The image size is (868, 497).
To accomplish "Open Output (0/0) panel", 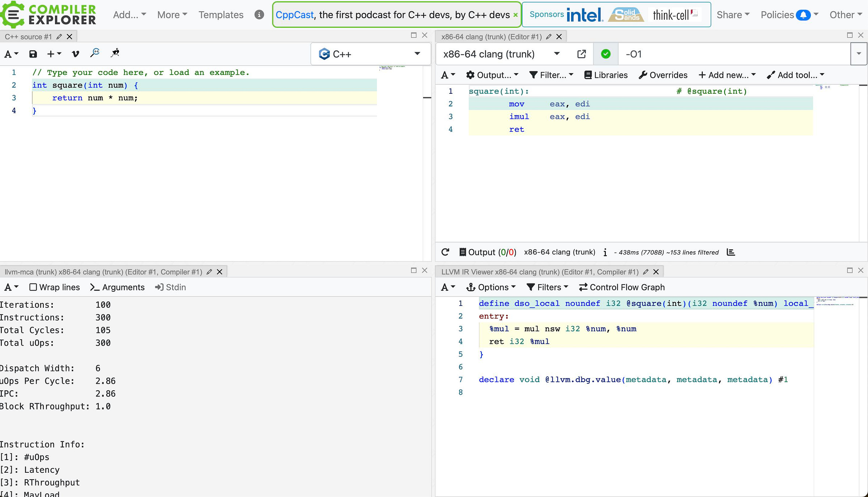I will pos(488,252).
